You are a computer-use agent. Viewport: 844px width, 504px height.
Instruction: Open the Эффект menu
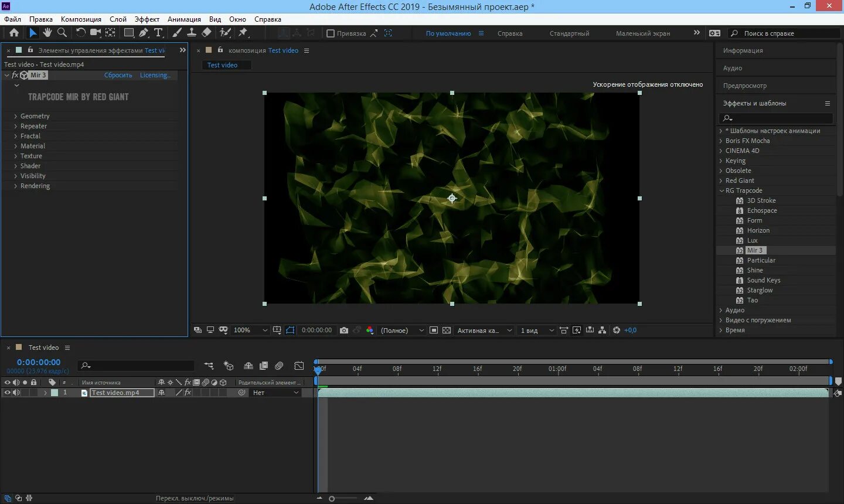tap(147, 19)
